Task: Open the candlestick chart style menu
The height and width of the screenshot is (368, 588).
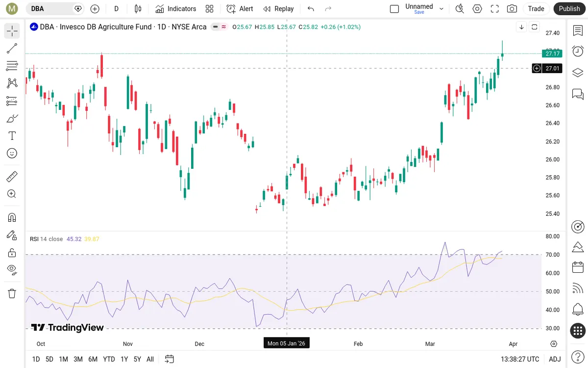Action: pos(138,8)
